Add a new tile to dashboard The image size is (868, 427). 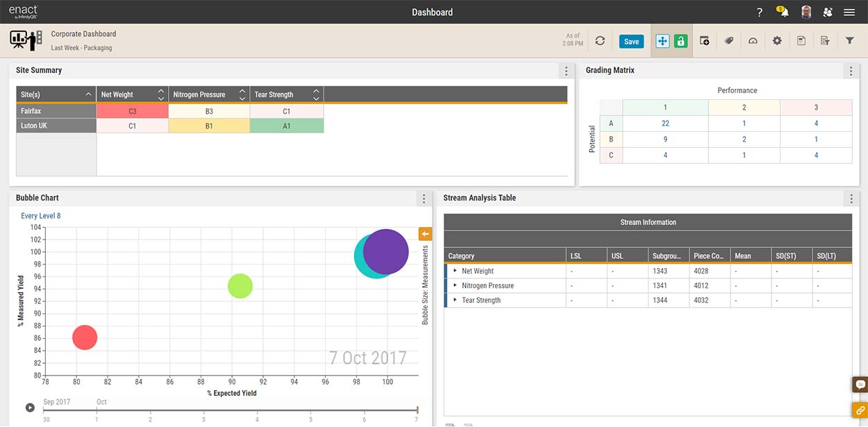[704, 41]
